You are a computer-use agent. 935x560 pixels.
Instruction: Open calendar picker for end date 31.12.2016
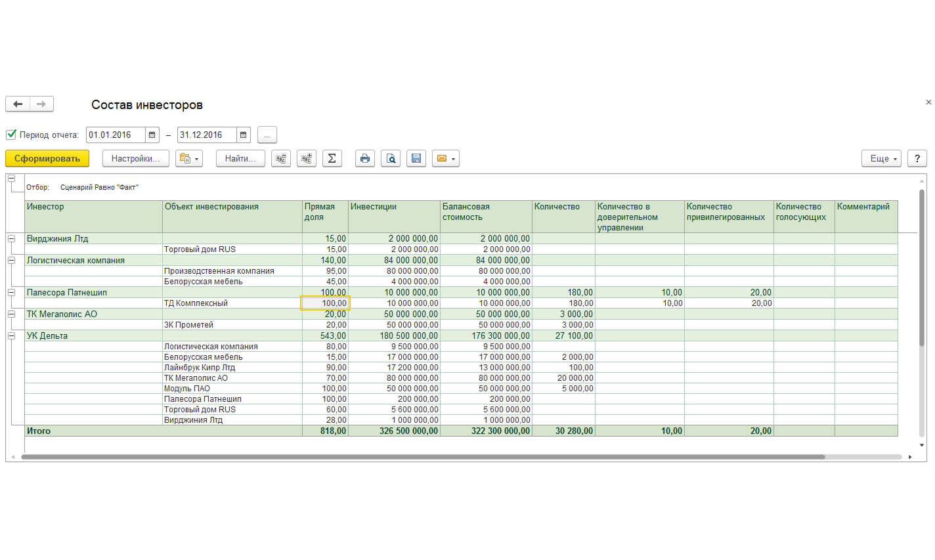tap(243, 135)
